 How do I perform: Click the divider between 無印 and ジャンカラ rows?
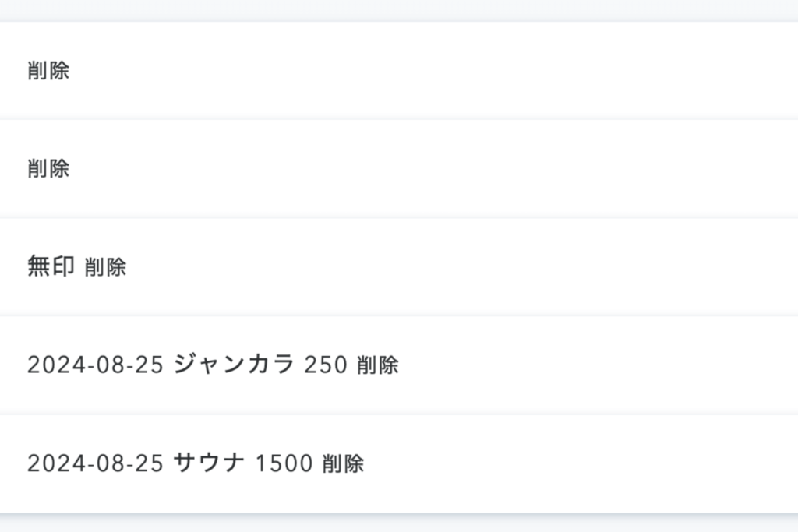pyautogui.click(x=399, y=315)
